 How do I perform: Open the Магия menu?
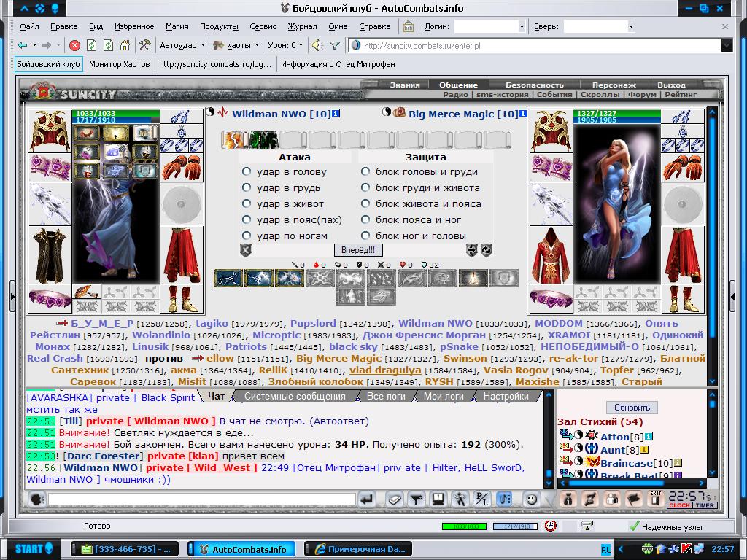click(x=177, y=26)
